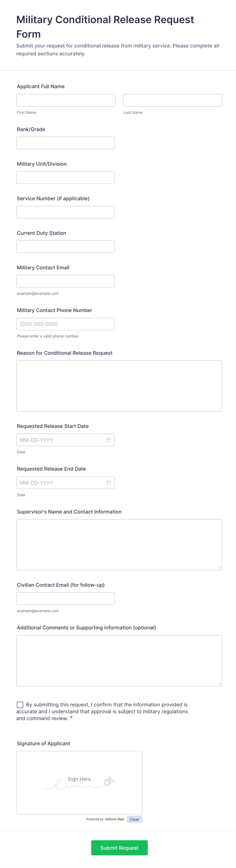Focus the Last Name input field
The width and height of the screenshot is (236, 868).
[x=172, y=100]
